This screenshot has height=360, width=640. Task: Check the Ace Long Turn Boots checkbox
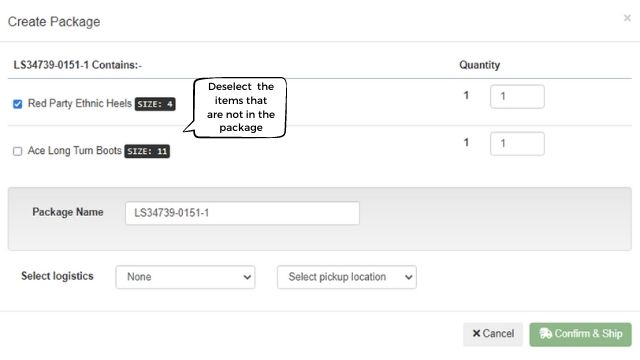18,151
